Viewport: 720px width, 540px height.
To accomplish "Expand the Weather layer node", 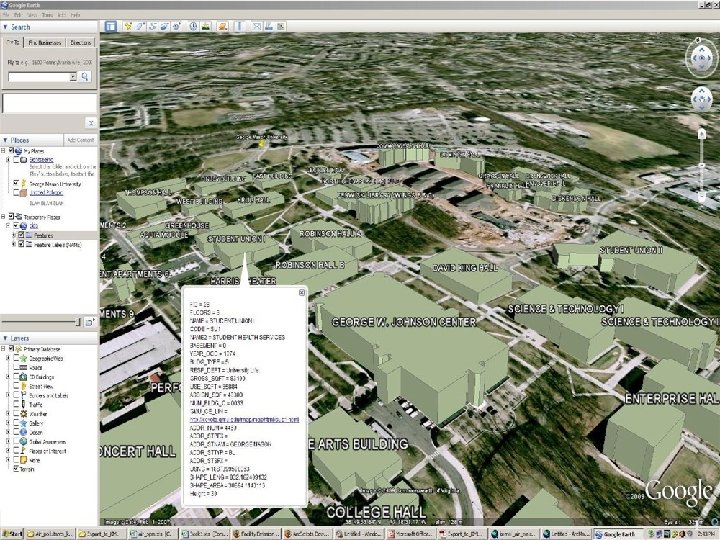I will click(8, 414).
